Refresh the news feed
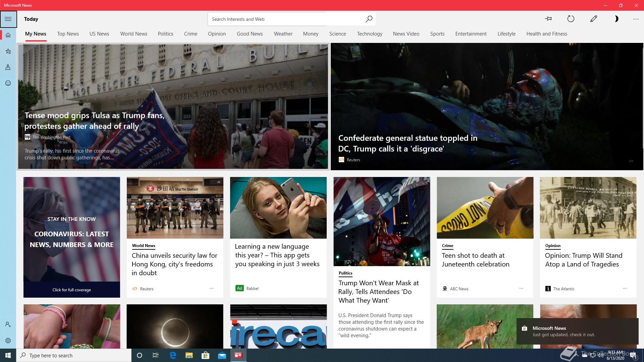This screenshot has width=644, height=362. coord(571,19)
